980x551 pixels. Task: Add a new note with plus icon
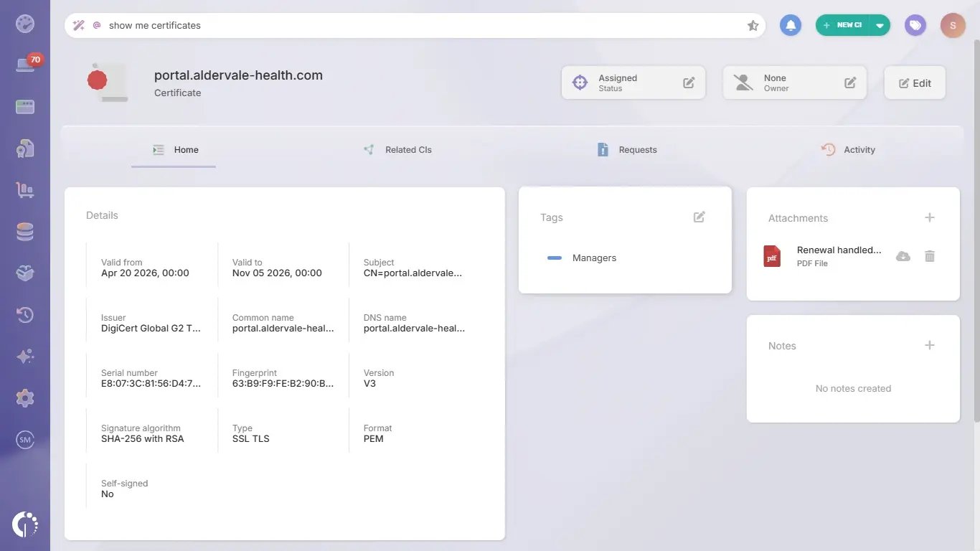(930, 345)
